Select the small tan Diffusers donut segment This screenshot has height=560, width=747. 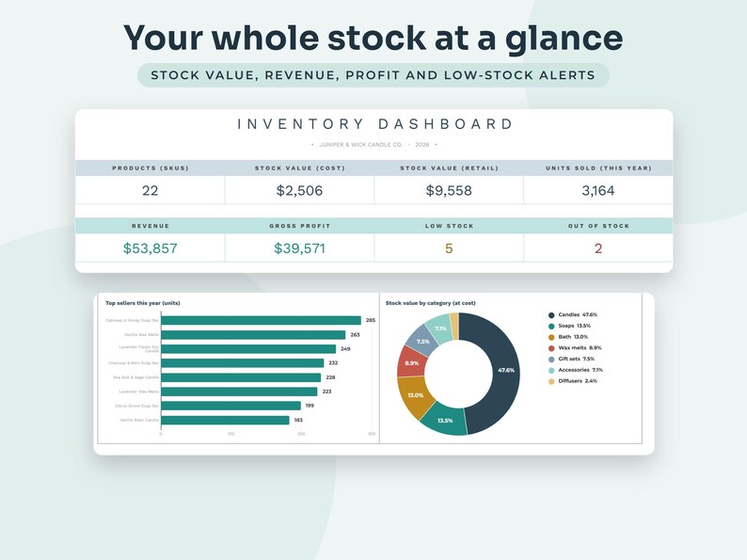(x=454, y=327)
